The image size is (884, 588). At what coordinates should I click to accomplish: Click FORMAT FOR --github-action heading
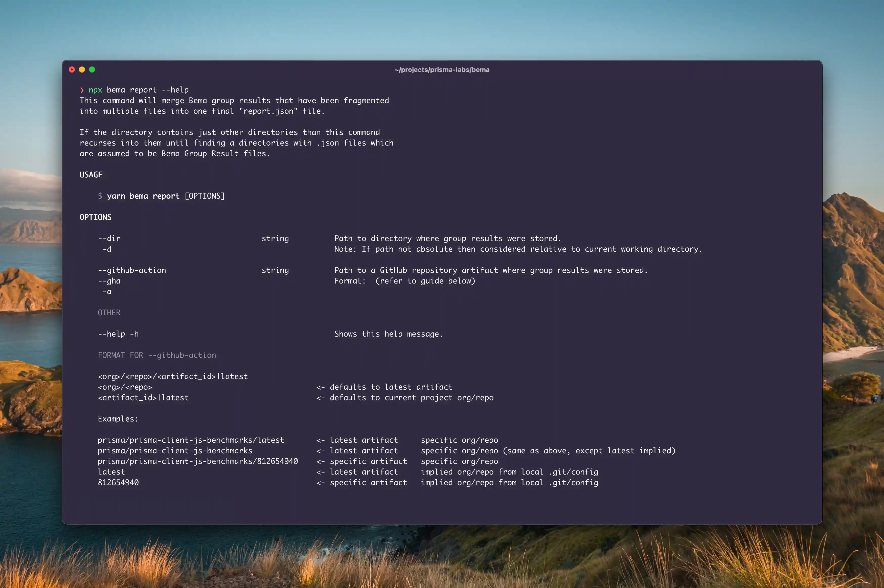pos(157,355)
